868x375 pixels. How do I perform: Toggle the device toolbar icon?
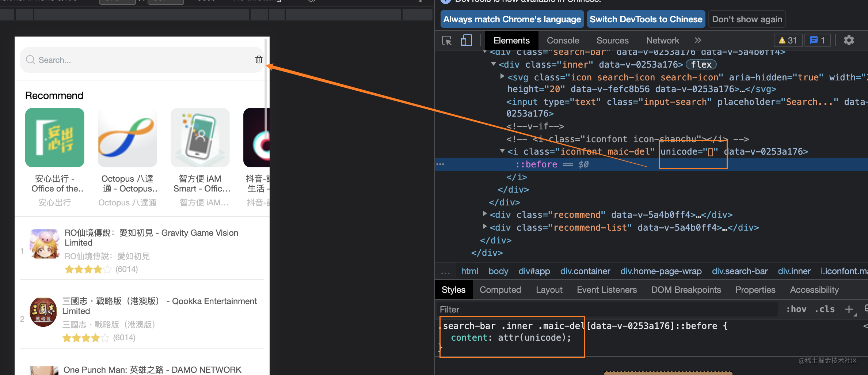click(466, 40)
